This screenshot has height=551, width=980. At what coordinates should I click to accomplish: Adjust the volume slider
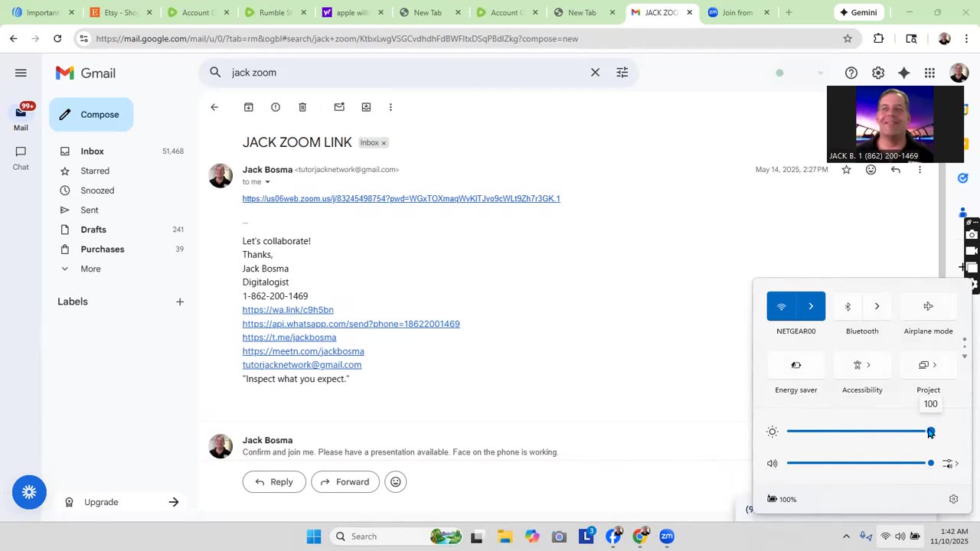[x=859, y=463]
